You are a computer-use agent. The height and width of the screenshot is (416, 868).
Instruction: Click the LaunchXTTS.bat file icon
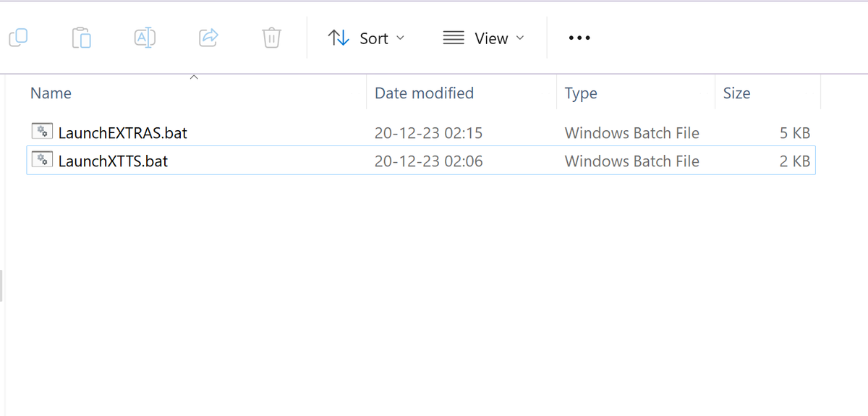click(x=42, y=160)
